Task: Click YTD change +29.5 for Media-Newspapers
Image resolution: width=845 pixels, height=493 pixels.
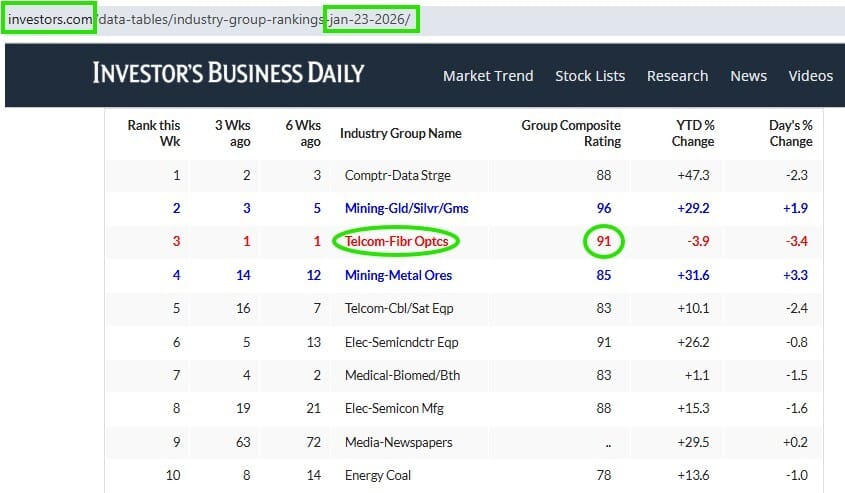Action: coord(694,442)
